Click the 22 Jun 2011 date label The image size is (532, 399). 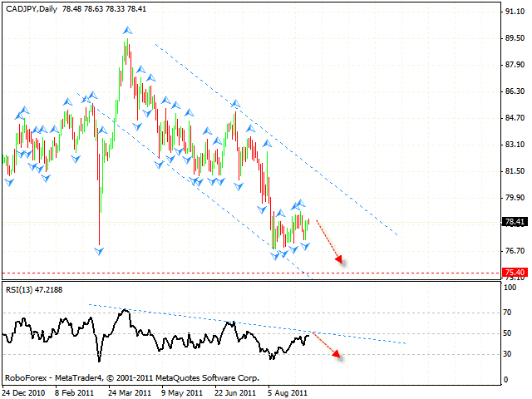(x=235, y=393)
